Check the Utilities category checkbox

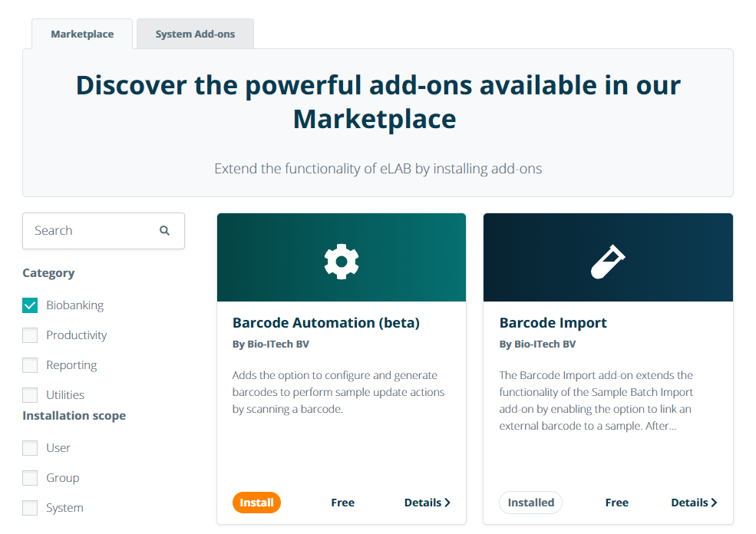pyautogui.click(x=30, y=395)
